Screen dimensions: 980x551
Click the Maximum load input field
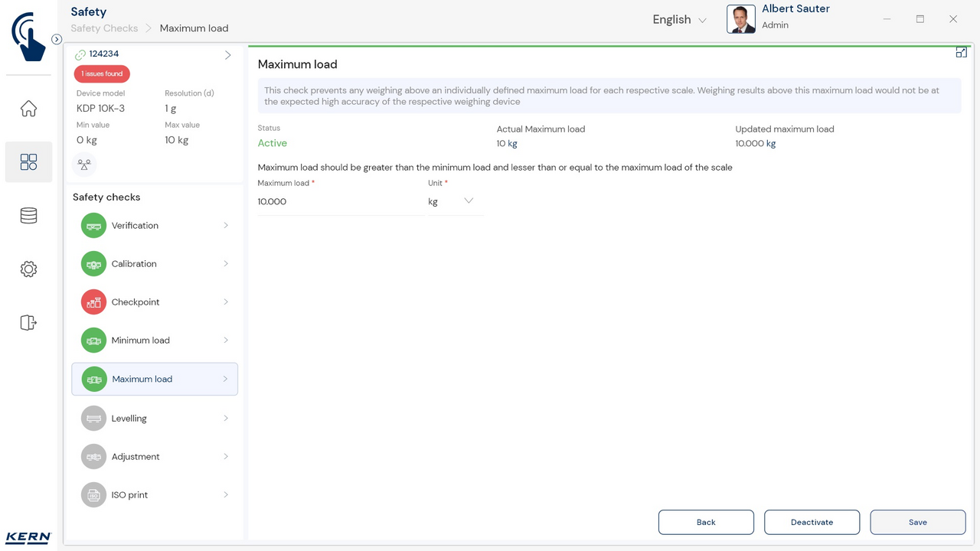339,202
